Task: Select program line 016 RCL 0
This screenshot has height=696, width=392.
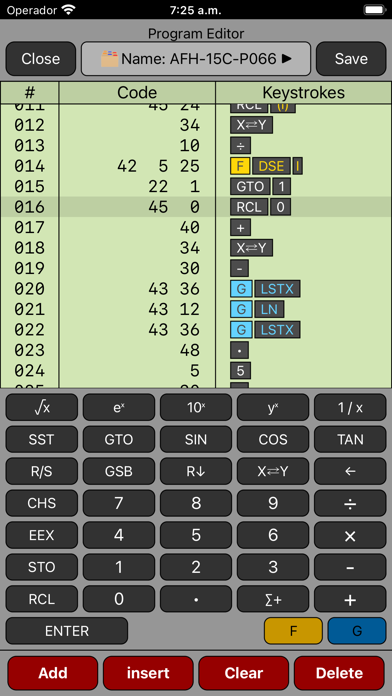Action: (196, 207)
